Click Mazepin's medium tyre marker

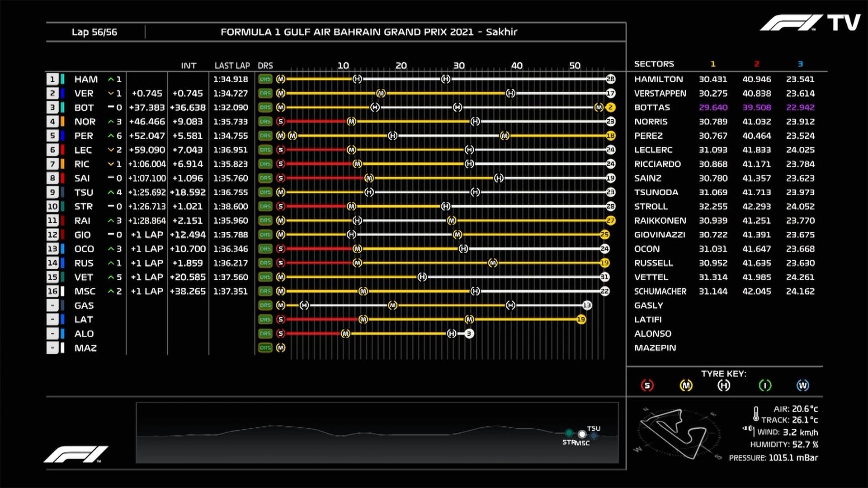pyautogui.click(x=281, y=347)
